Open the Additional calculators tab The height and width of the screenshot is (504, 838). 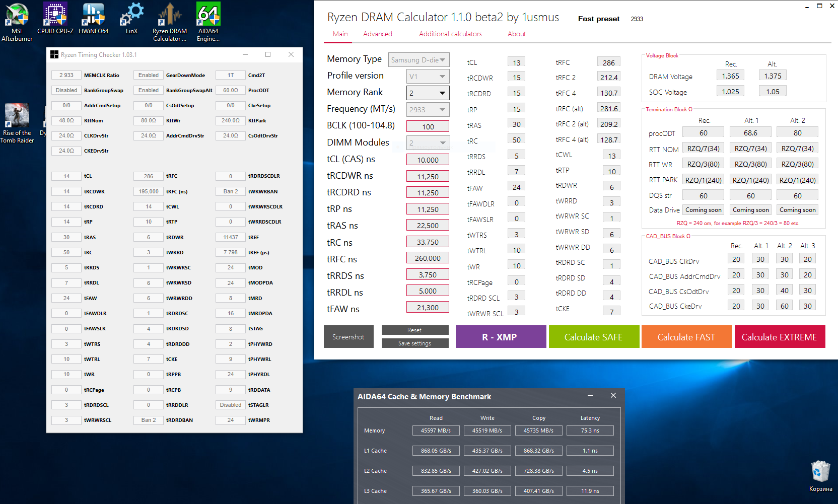(450, 34)
